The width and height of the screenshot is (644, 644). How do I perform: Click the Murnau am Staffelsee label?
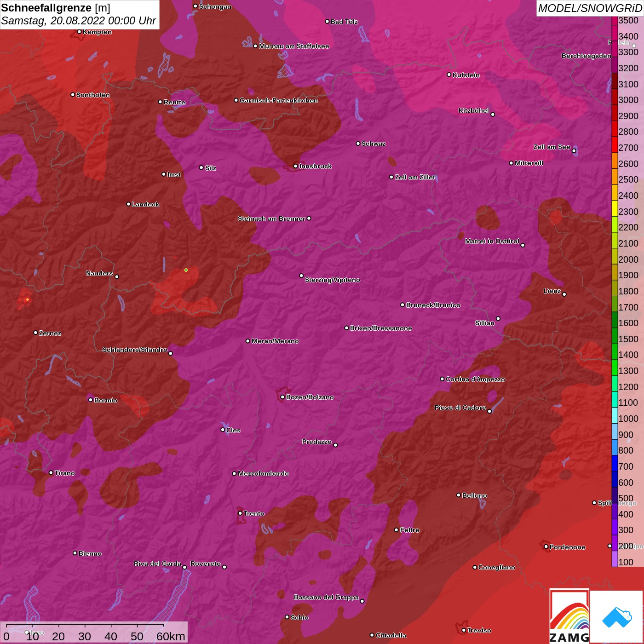coord(294,46)
